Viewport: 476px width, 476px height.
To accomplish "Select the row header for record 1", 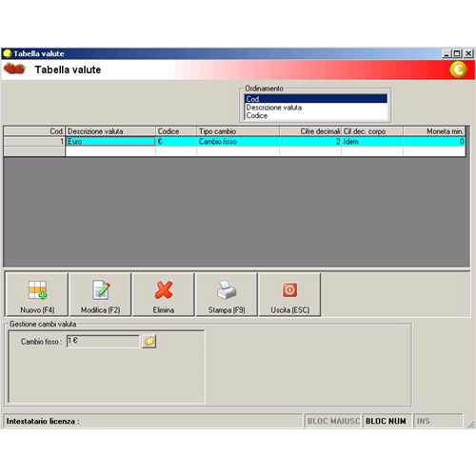I will (x=34, y=142).
